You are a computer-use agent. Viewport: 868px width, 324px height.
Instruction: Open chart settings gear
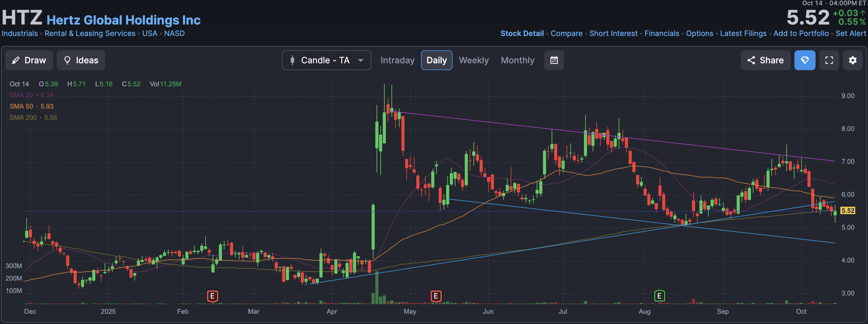click(852, 60)
